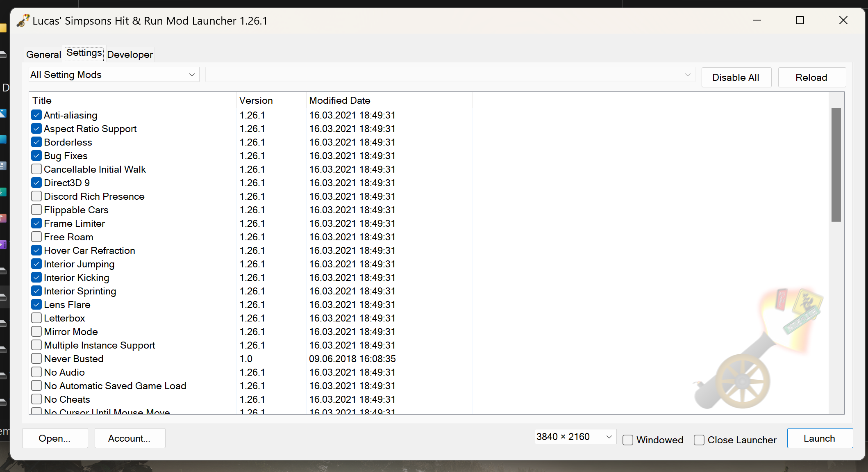Sort by the Version column header
Screen dimensions: 868x472
click(x=271, y=100)
